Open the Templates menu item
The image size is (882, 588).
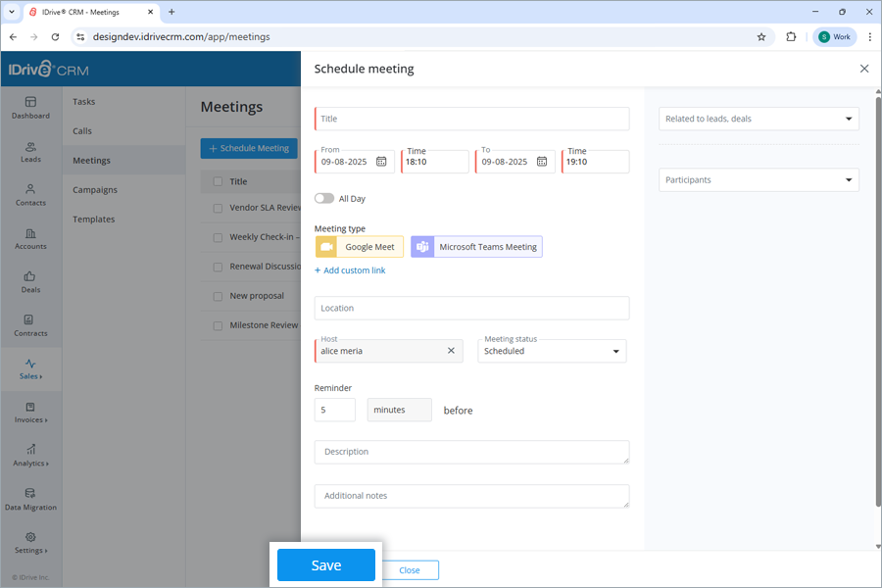tap(93, 219)
